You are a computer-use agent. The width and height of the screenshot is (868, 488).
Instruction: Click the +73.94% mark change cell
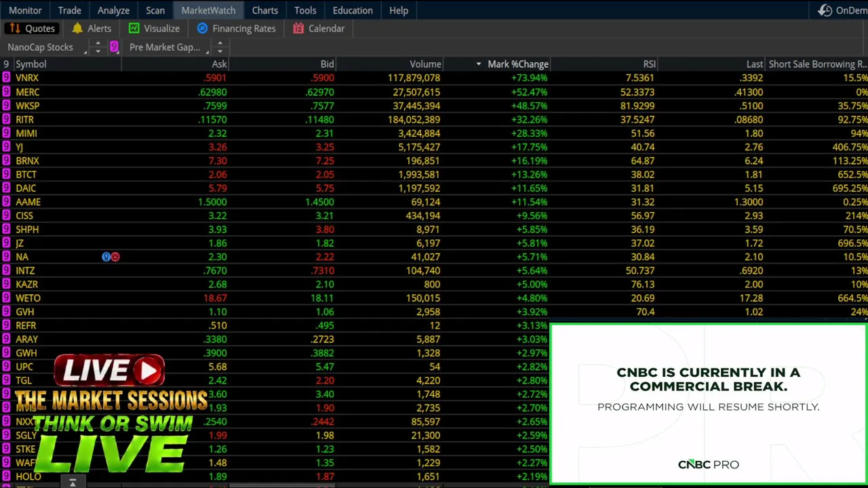pos(529,78)
